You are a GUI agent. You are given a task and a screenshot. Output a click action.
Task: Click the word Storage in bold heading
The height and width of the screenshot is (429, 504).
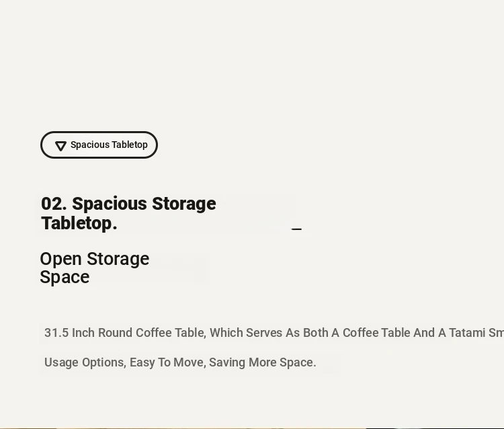[x=184, y=204]
